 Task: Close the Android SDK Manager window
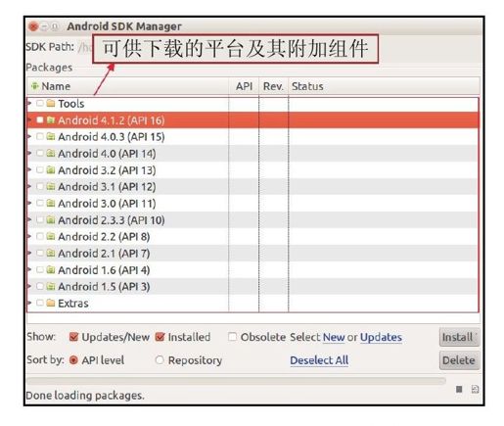click(x=33, y=26)
